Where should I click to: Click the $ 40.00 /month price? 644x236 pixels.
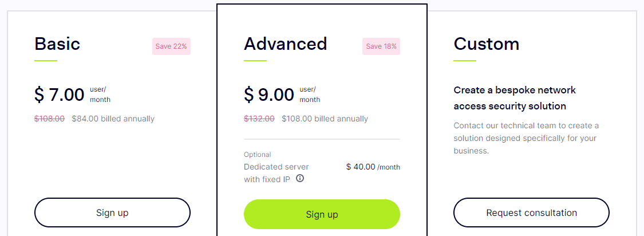[373, 167]
